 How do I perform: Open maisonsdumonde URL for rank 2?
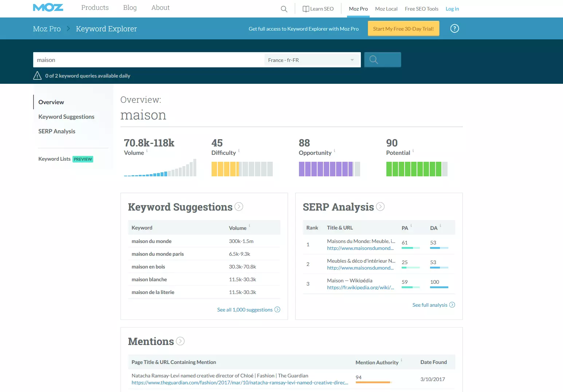(360, 268)
